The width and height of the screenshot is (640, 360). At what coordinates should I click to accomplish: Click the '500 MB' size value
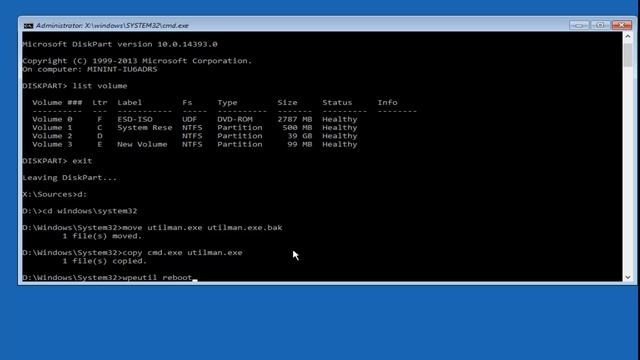pos(297,128)
